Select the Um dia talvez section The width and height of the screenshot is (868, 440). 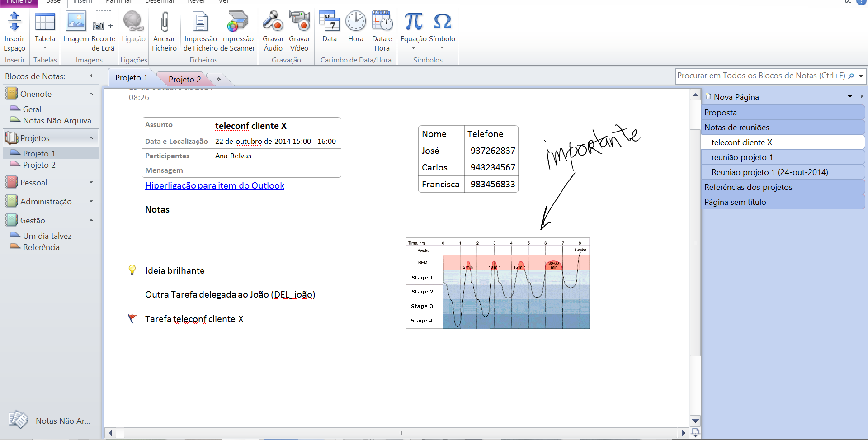(x=47, y=236)
